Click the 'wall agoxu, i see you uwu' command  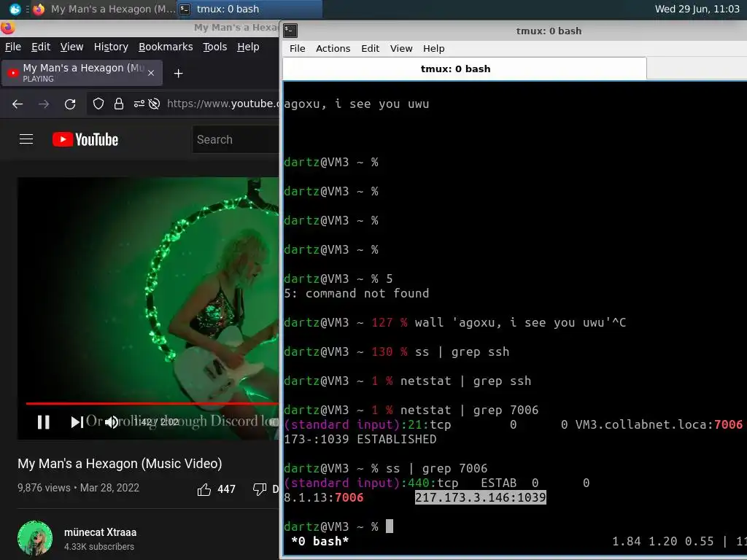tap(520, 323)
